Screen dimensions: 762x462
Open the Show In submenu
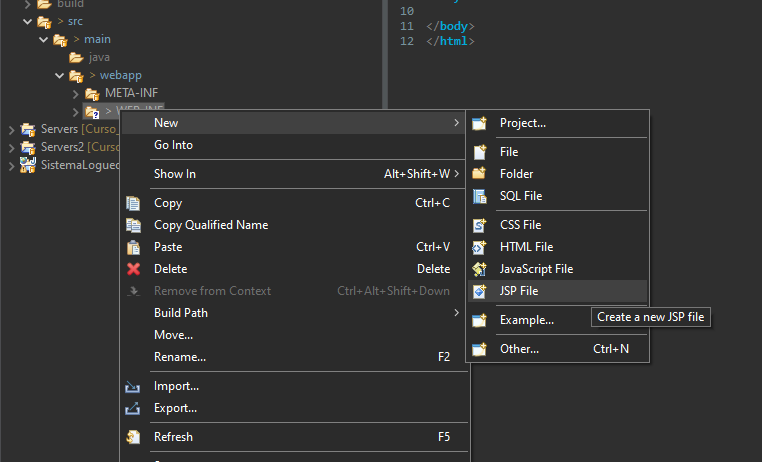[x=174, y=174]
